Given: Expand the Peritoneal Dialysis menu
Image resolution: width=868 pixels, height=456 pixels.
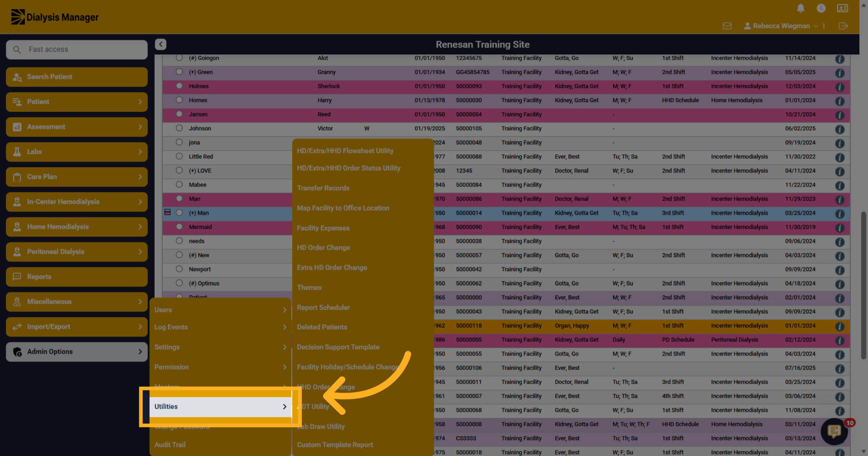Looking at the screenshot, I should (77, 251).
